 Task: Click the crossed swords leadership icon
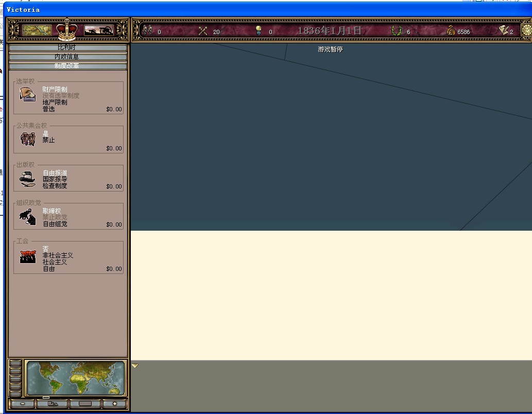click(203, 31)
